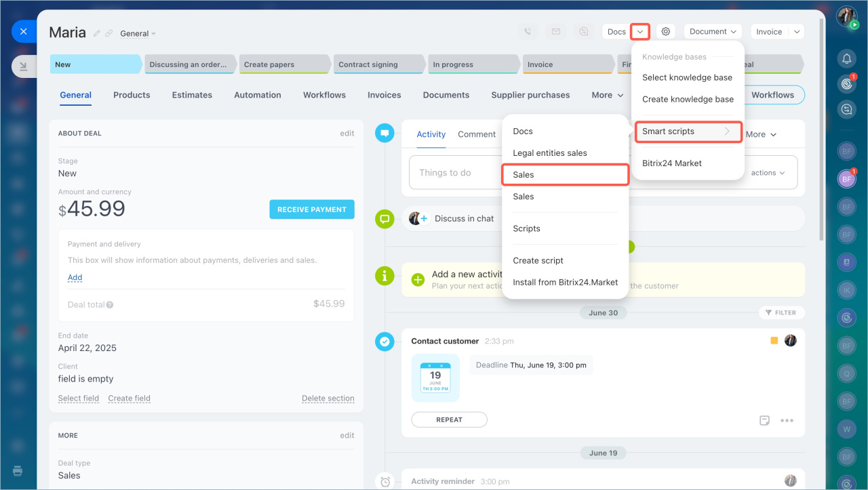The width and height of the screenshot is (868, 490).
Task: Click the phone call icon in header
Action: (528, 32)
